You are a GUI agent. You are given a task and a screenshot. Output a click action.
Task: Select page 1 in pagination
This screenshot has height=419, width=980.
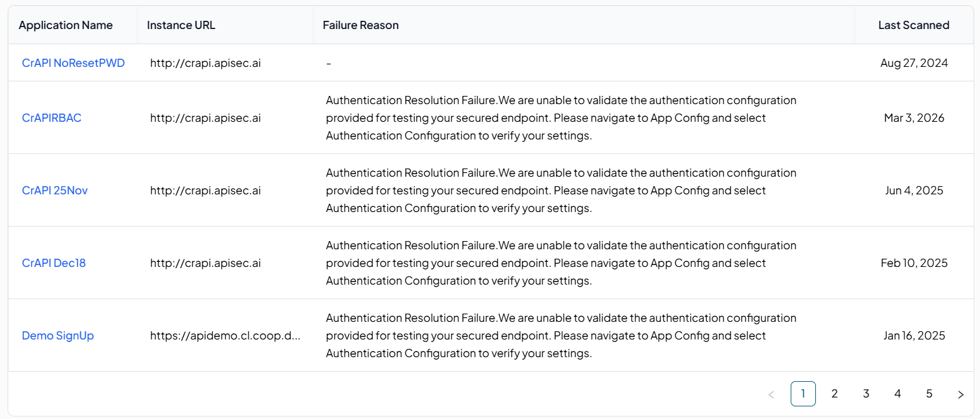(803, 394)
